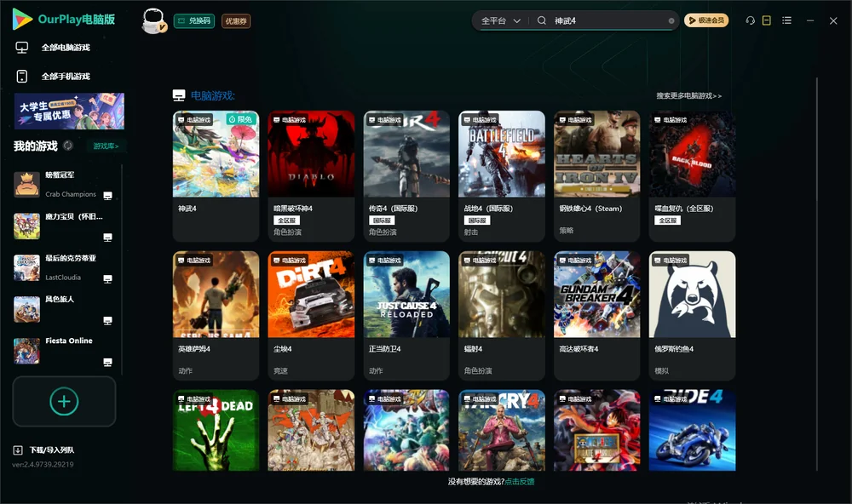Open the 传奇4 (国际服) card
The width and height of the screenshot is (852, 504).
click(406, 176)
